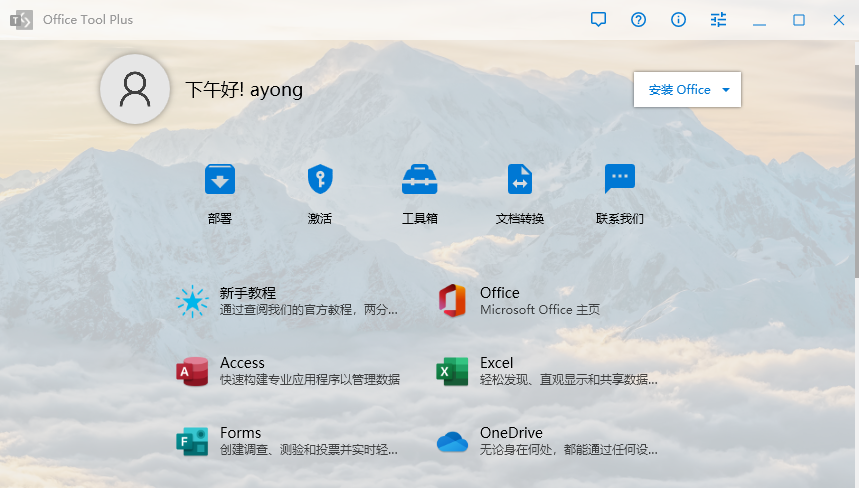Screen dimensions: 859x488
Task: Click the OneDrive cloud icon
Action: point(453,441)
